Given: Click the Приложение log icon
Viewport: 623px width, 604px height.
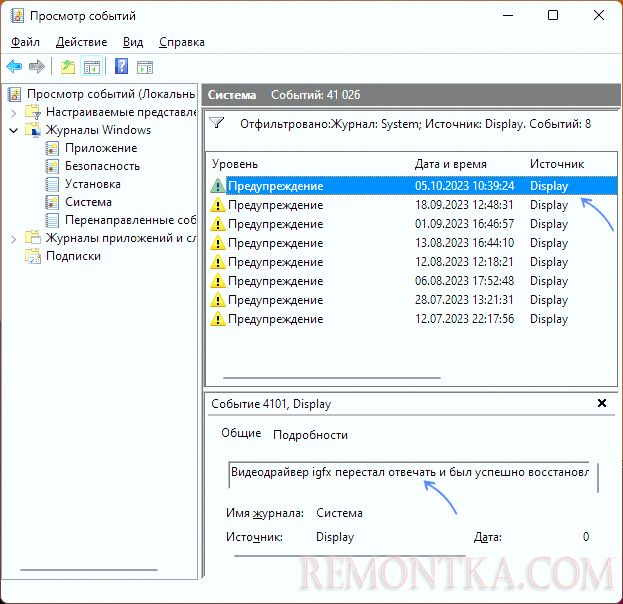Looking at the screenshot, I should click(52, 148).
